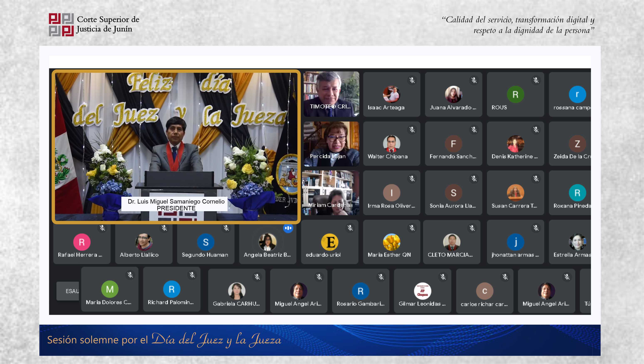Click the muted mic icon on Rosario Gambari tile
644x364 pixels.
pyautogui.click(x=381, y=277)
